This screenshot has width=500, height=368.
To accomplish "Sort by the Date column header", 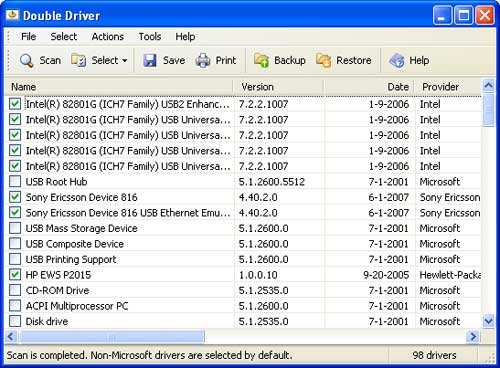I will tap(369, 87).
